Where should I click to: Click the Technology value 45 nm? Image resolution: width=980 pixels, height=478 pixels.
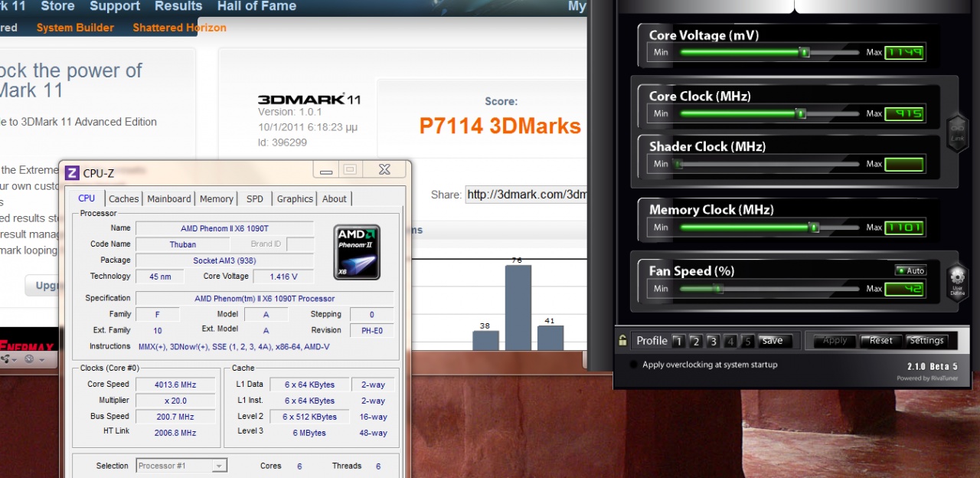click(159, 277)
